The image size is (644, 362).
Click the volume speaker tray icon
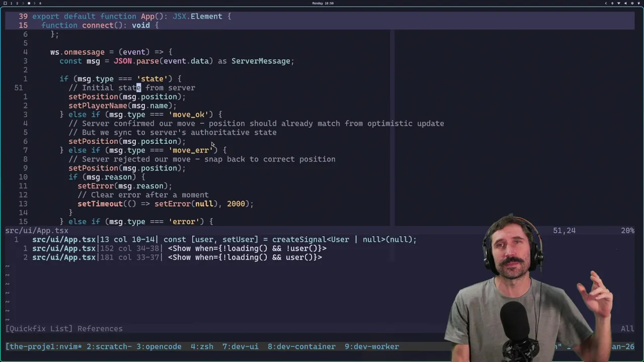625,3
